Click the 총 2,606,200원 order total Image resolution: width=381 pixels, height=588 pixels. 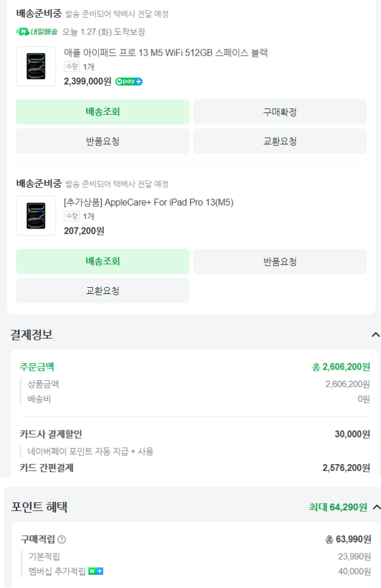coord(341,366)
